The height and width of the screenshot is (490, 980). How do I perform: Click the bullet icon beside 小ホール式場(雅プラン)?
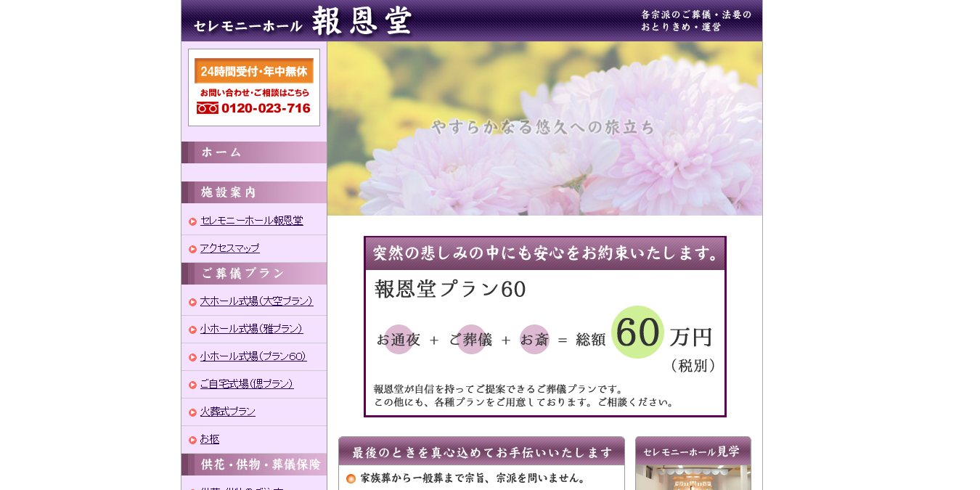pos(193,330)
